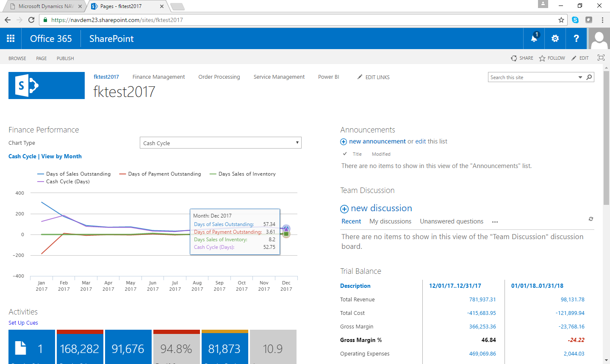Go to Finance Management navigation item
The height and width of the screenshot is (364, 610).
(158, 77)
